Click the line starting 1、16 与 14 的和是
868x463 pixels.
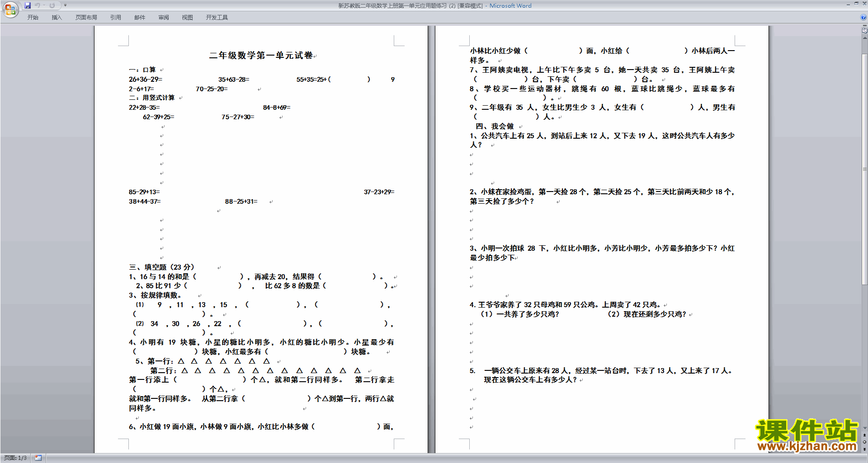[256, 276]
